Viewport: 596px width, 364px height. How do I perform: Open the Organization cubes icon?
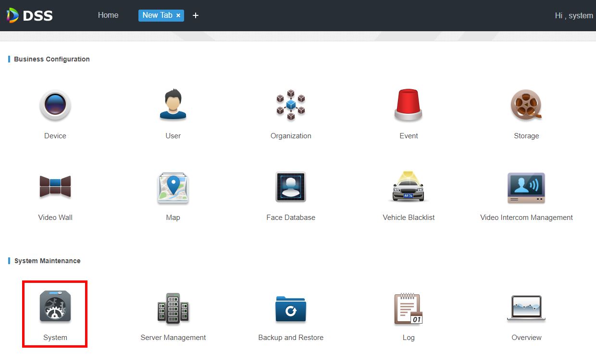(x=291, y=105)
